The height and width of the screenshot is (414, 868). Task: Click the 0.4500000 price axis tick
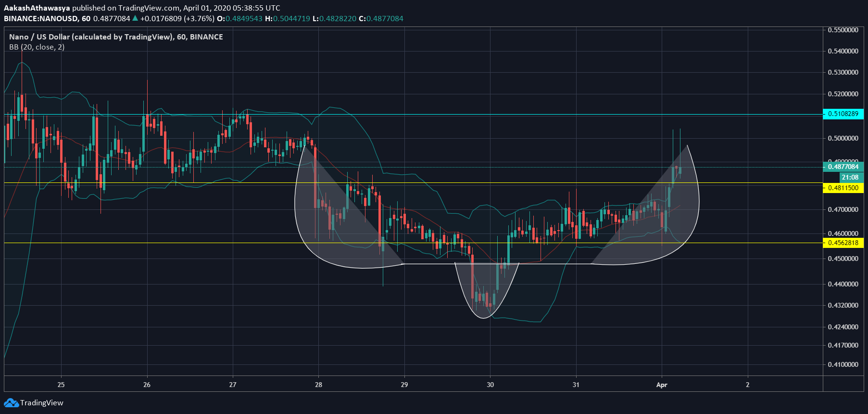(x=843, y=259)
